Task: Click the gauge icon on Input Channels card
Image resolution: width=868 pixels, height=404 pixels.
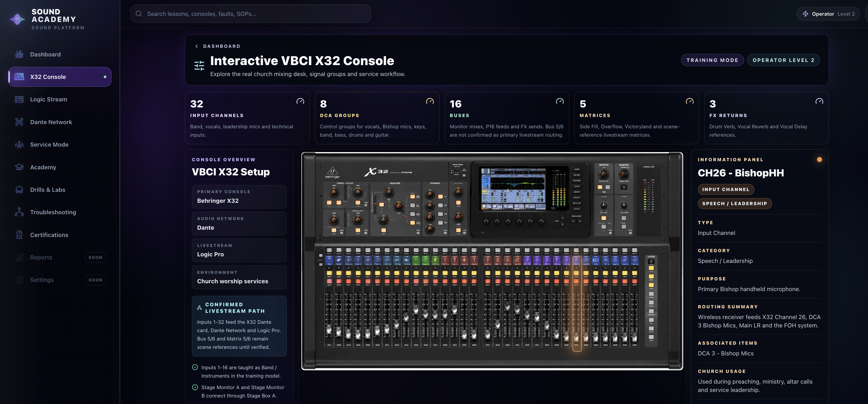Action: pos(300,101)
